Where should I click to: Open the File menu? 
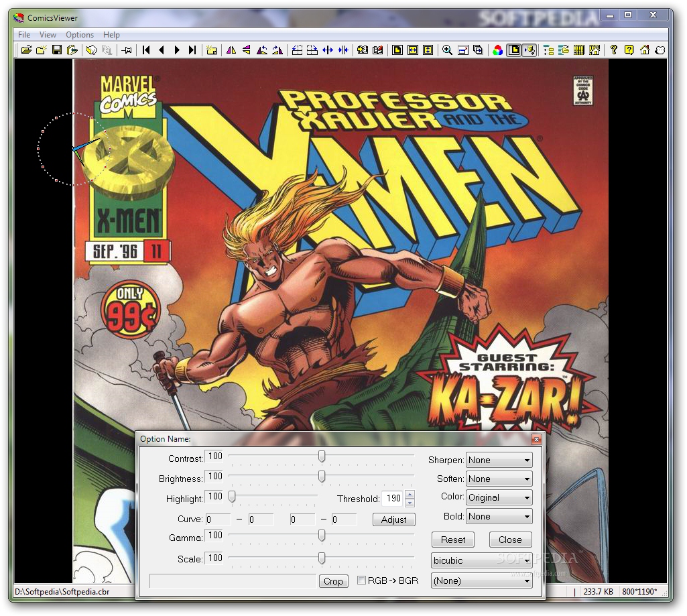[24, 35]
